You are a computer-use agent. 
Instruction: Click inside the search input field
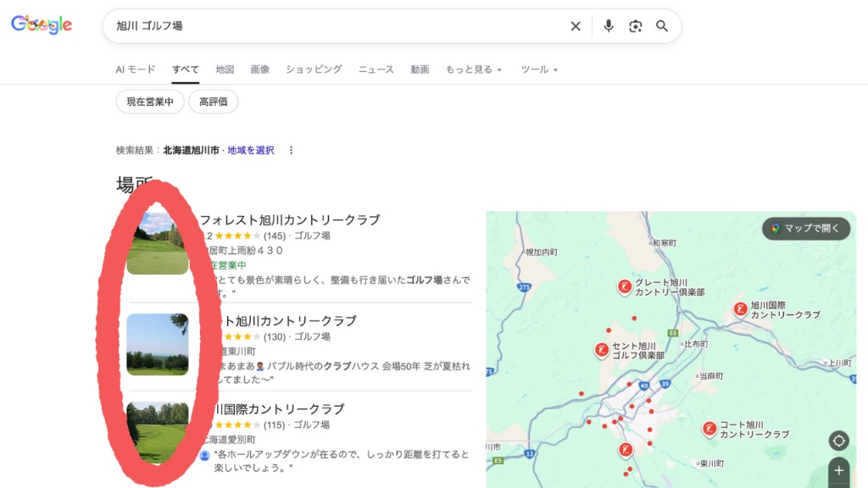(x=339, y=26)
